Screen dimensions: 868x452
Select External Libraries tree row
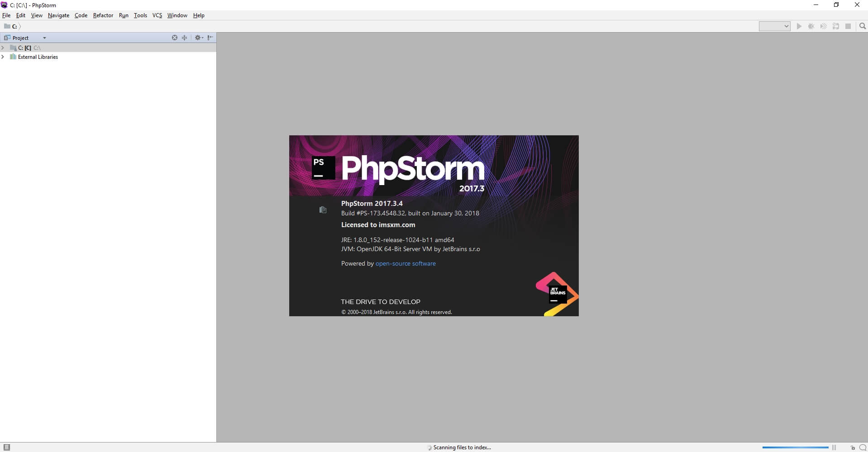108,57
